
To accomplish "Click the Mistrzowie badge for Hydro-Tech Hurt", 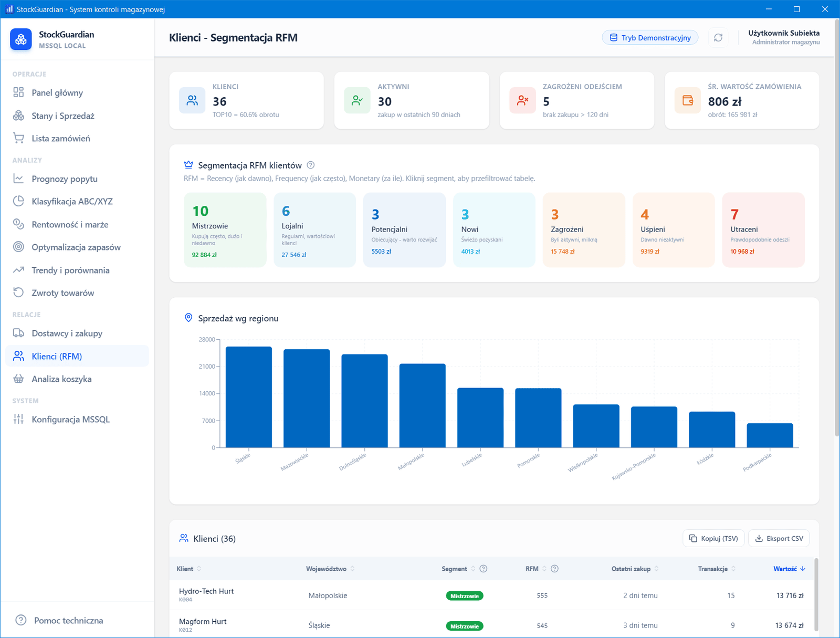I will click(465, 595).
